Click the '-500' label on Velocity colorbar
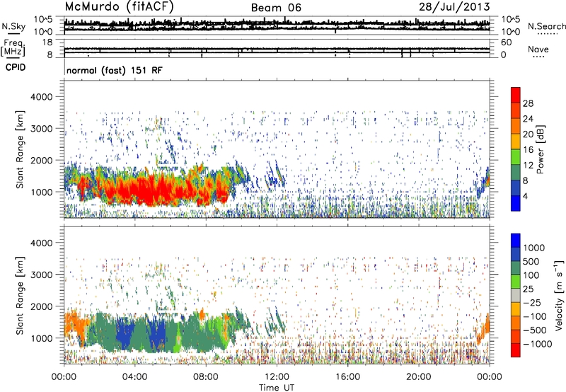The height and width of the screenshot is (392, 566). [535, 330]
